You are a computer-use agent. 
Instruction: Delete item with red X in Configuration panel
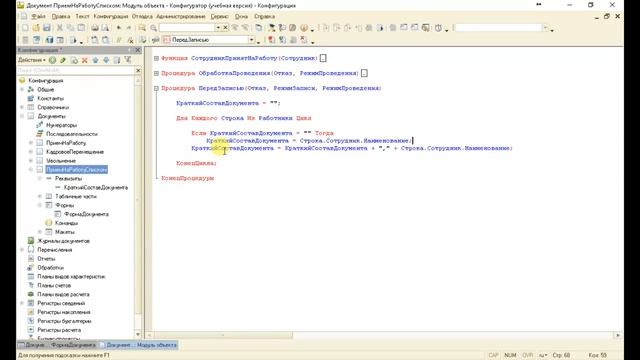[84, 60]
